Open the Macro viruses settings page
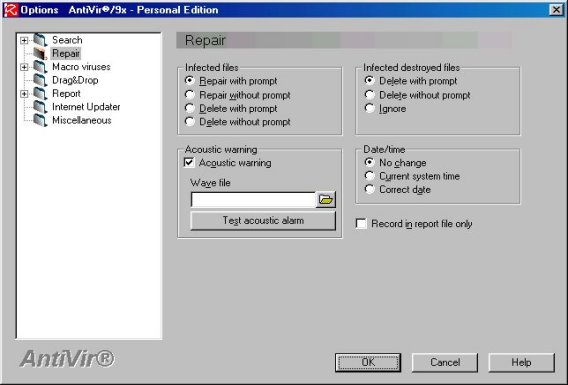The height and width of the screenshot is (385, 568). click(x=81, y=67)
